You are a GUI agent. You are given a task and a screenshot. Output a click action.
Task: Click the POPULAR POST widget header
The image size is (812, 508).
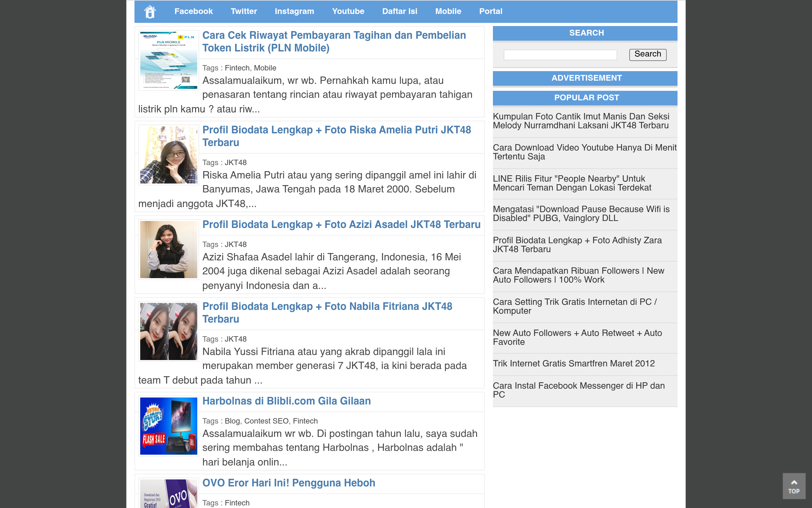point(585,98)
